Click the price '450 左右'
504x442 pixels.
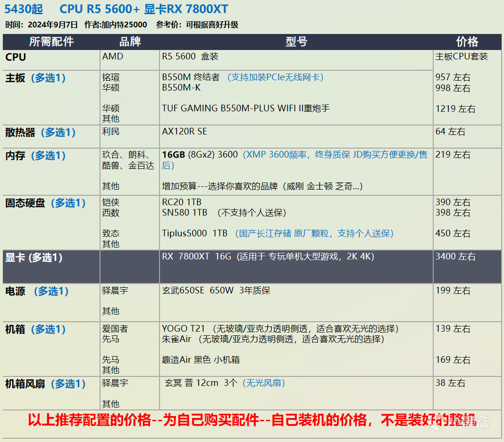453,233
